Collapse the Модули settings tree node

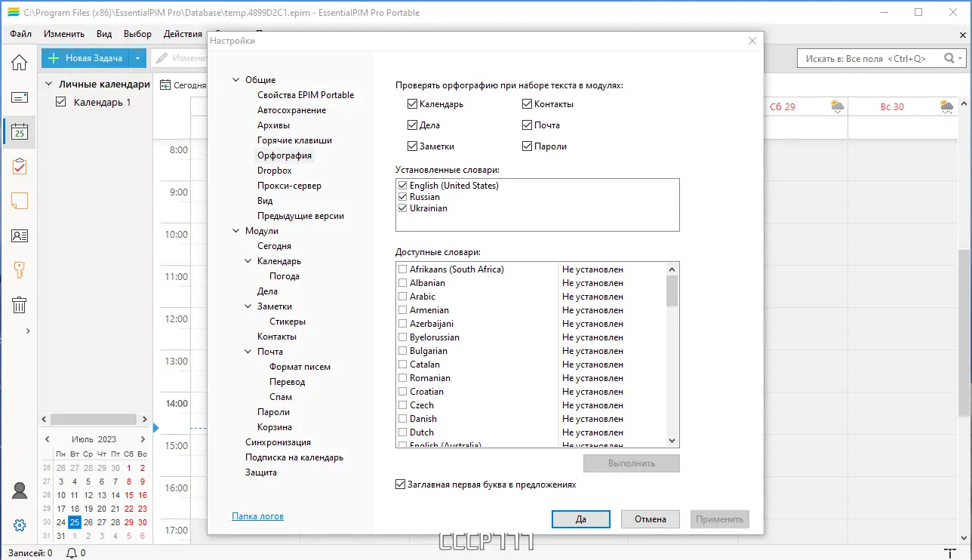click(236, 231)
